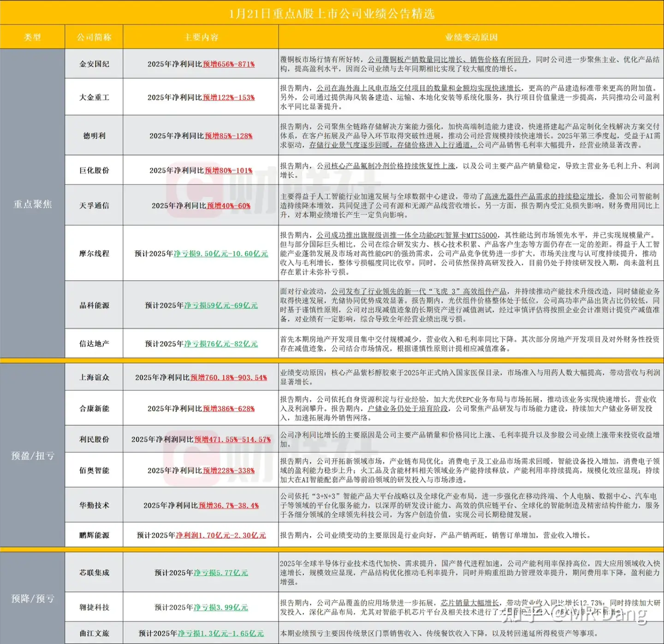
Task: Select the 业绩变动原因 column header
Action: tap(471, 37)
